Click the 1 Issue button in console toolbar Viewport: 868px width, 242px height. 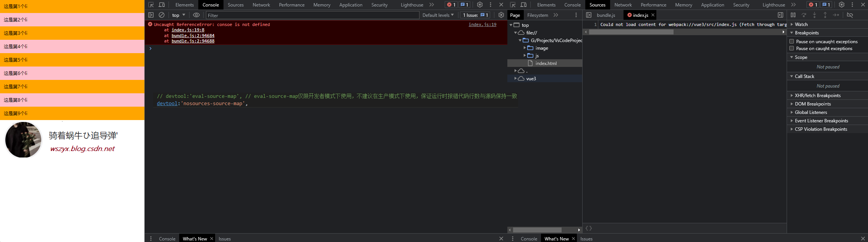point(475,15)
